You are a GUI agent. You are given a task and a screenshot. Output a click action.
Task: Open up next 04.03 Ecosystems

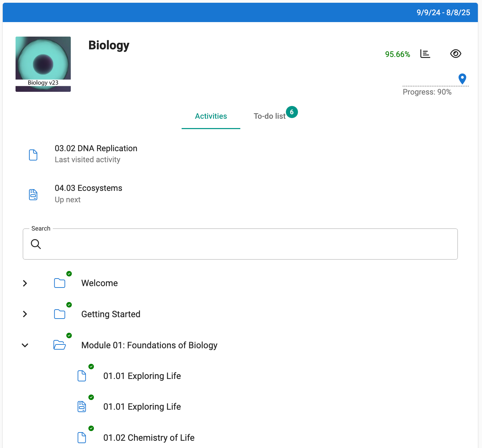[88, 188]
